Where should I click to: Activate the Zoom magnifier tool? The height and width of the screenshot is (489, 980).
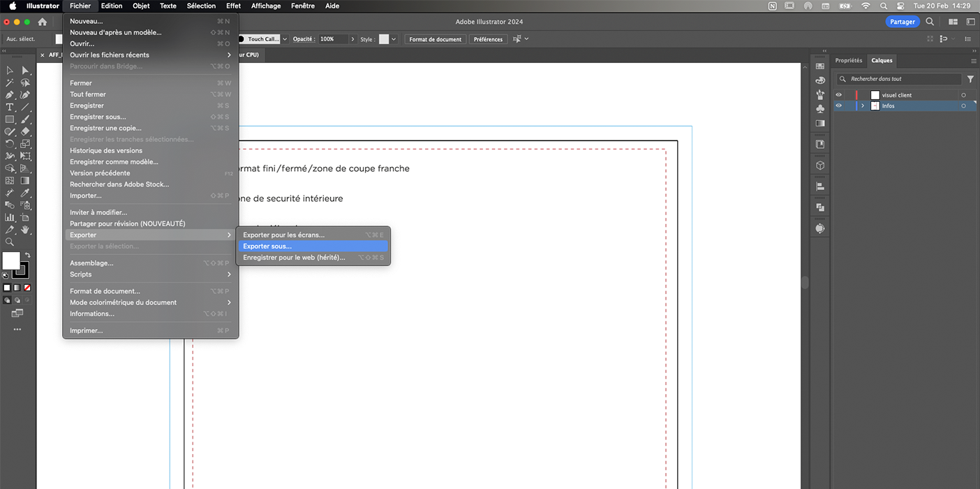tap(10, 242)
